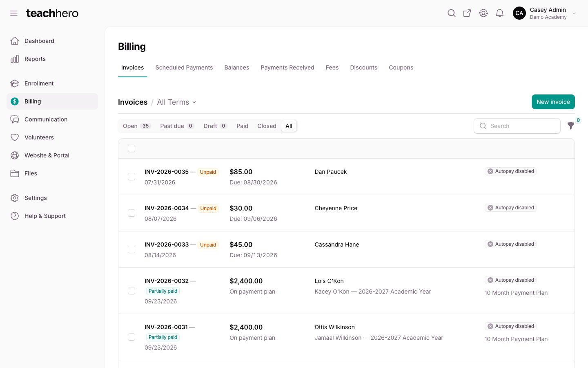This screenshot has width=588, height=368.
Task: Click the invoice Search field
Action: (517, 126)
